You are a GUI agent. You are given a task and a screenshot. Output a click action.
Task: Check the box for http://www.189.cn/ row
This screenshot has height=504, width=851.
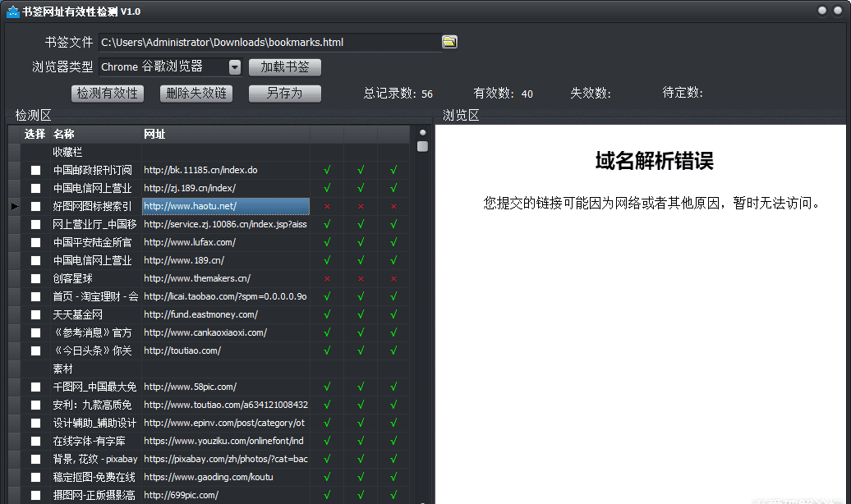tap(36, 260)
